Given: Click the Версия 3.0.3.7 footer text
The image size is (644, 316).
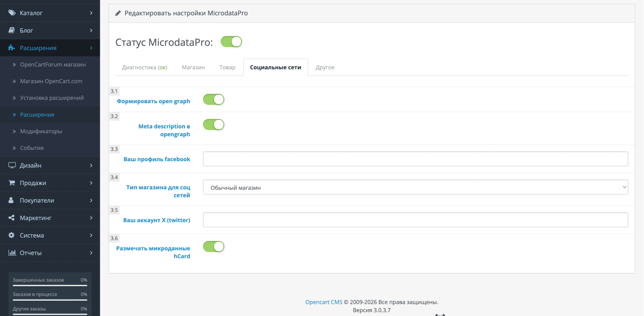Looking at the screenshot, I should (372, 310).
